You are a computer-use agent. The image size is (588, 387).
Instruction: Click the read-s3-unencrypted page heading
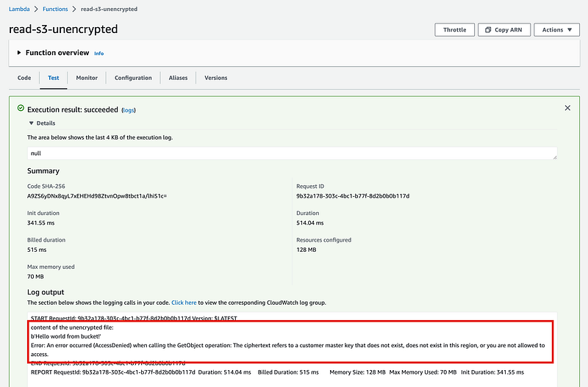tap(63, 29)
